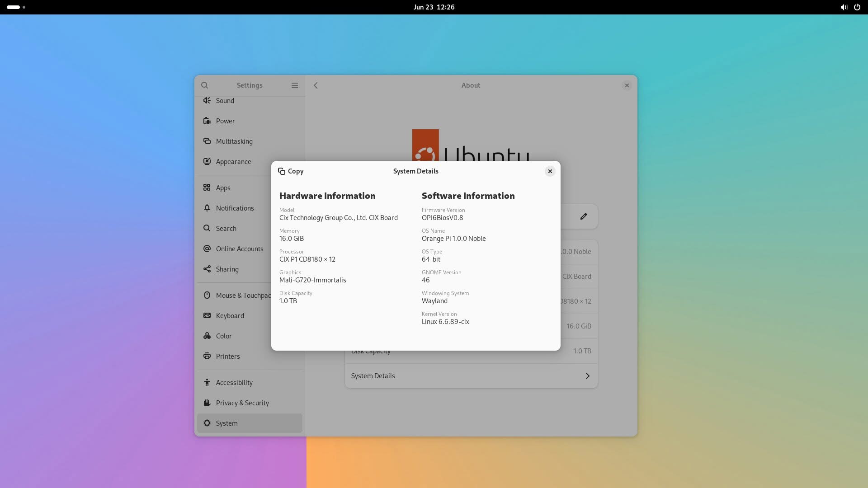The width and height of the screenshot is (868, 488).
Task: Select the Privacy & Security hand icon
Action: click(x=207, y=403)
